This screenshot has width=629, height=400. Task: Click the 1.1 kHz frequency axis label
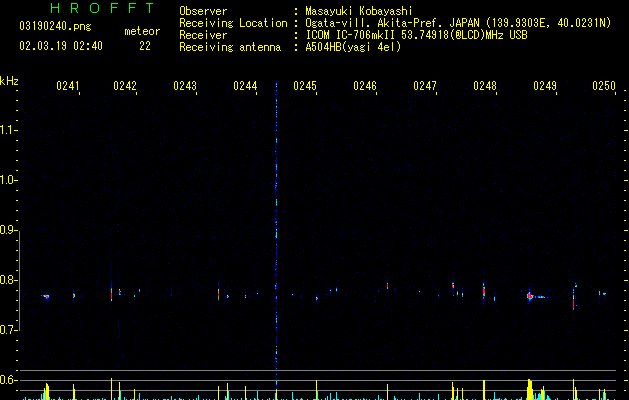(8, 130)
